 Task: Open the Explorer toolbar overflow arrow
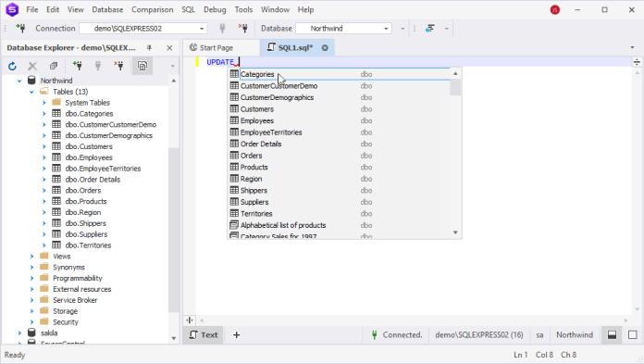[x=172, y=66]
